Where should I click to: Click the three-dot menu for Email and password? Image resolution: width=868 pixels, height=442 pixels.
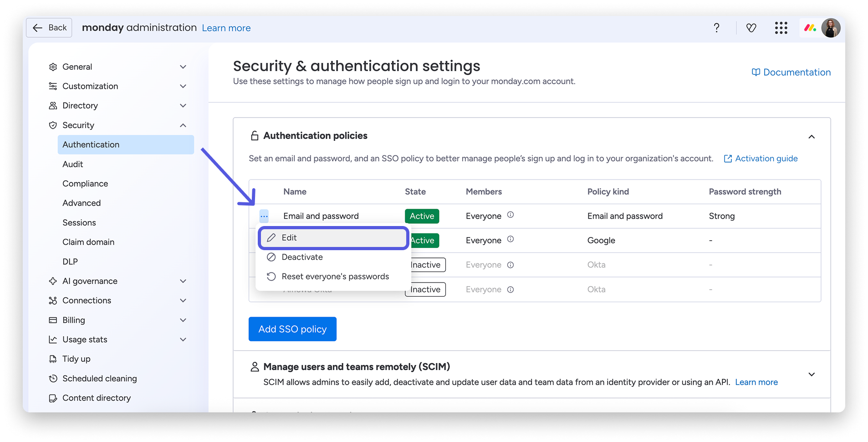pos(264,216)
